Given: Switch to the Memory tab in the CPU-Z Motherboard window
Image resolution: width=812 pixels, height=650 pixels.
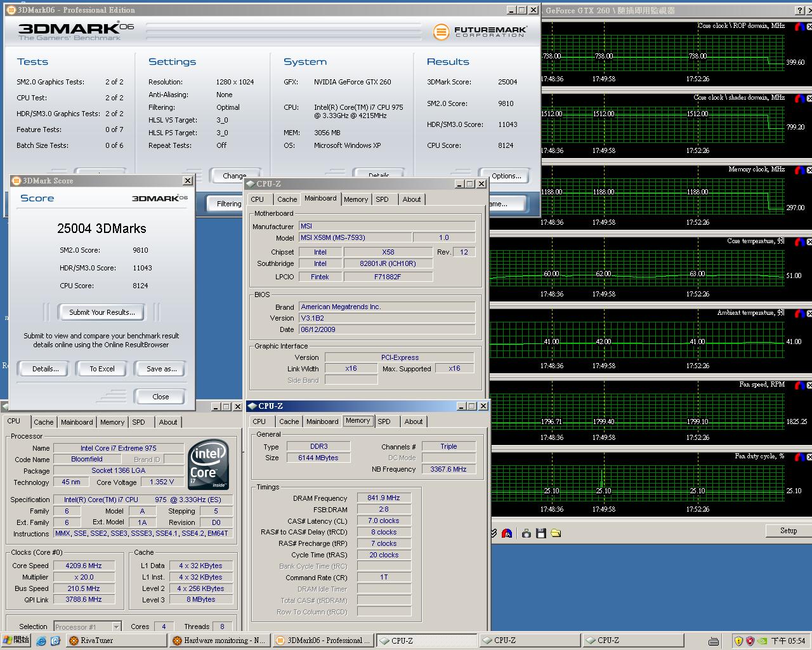Looking at the screenshot, I should pyautogui.click(x=356, y=199).
